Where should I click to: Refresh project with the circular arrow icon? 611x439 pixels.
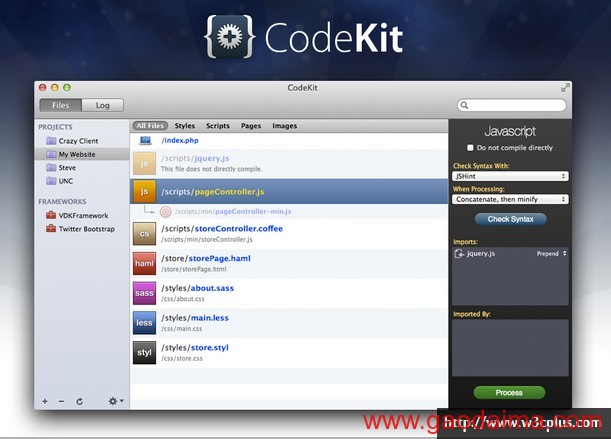(x=79, y=401)
